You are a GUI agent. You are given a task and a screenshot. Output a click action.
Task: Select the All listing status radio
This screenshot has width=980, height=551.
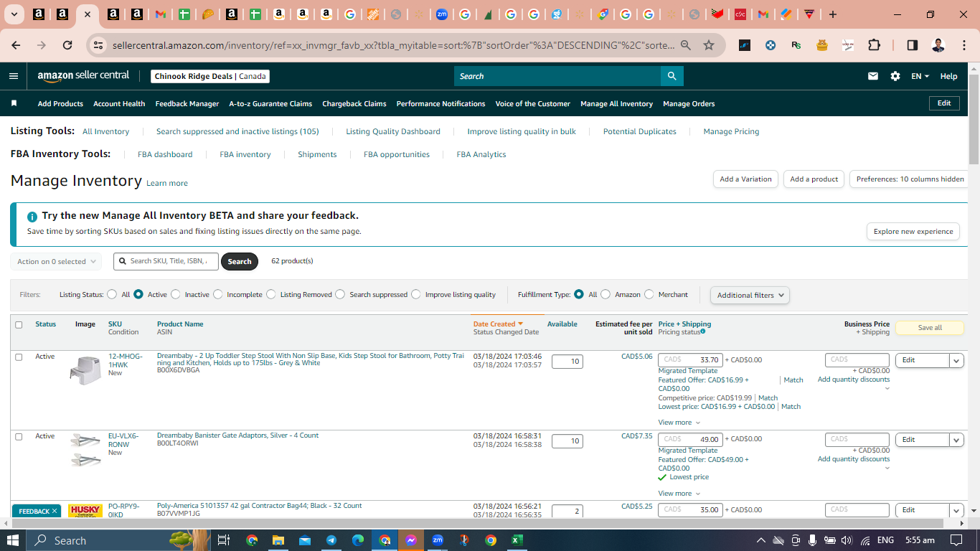click(x=112, y=294)
